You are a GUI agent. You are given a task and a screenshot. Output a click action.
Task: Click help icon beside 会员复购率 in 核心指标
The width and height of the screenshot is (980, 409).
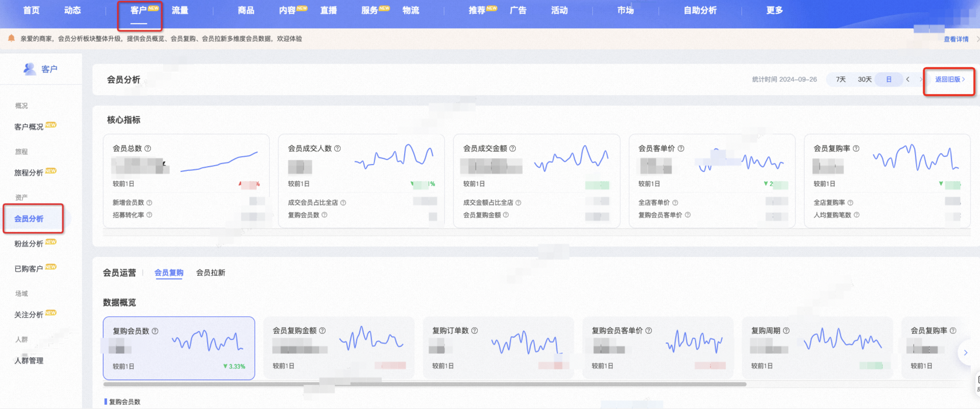856,148
